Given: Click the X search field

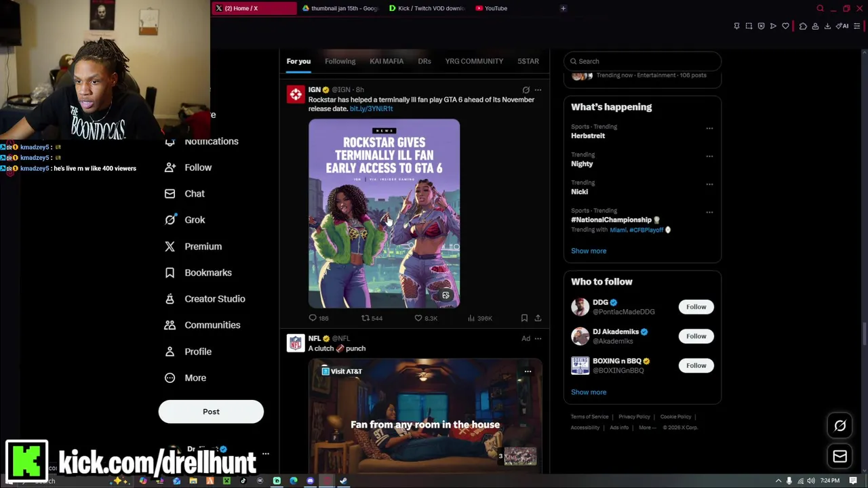Looking at the screenshot, I should (x=642, y=62).
